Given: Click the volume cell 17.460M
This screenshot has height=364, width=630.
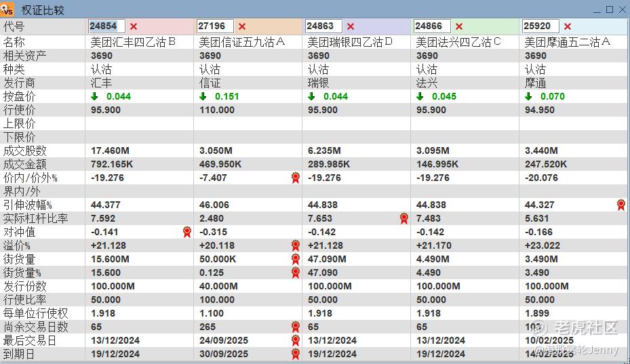Looking at the screenshot, I should tap(110, 150).
